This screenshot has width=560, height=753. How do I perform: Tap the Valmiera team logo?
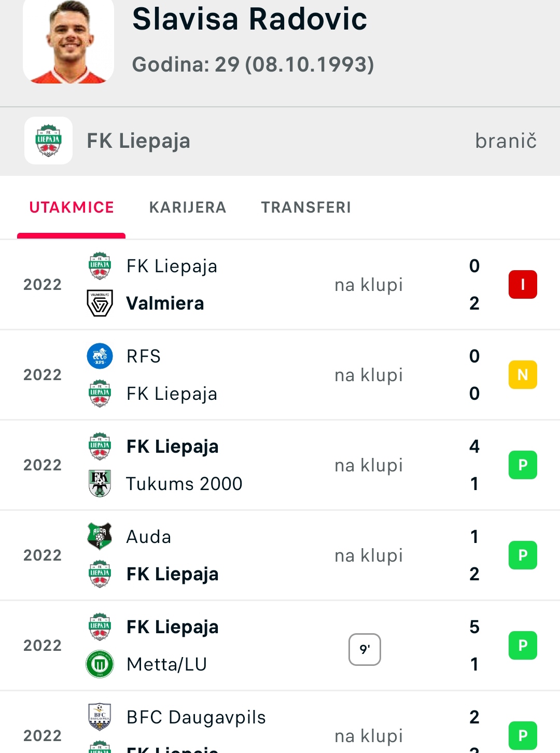point(100,303)
